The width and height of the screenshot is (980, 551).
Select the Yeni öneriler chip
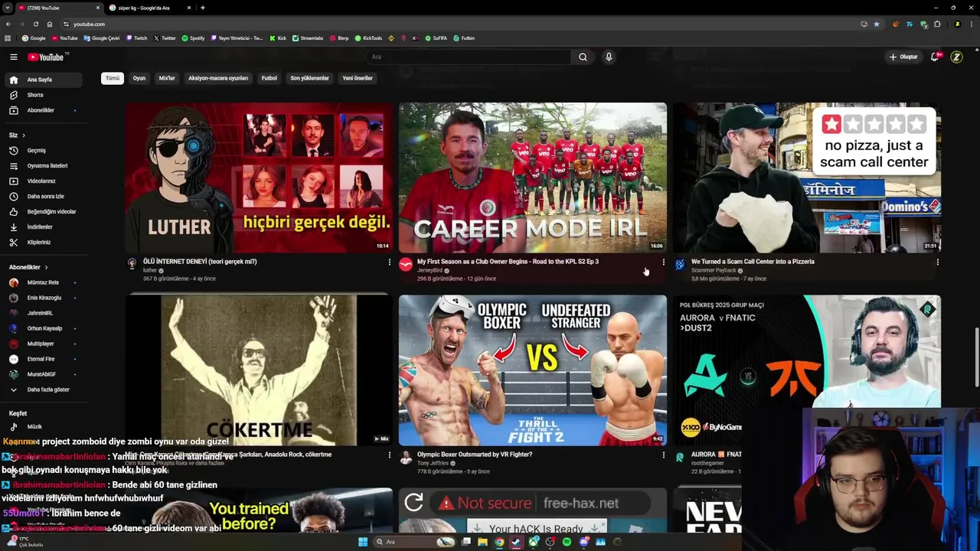coord(358,78)
